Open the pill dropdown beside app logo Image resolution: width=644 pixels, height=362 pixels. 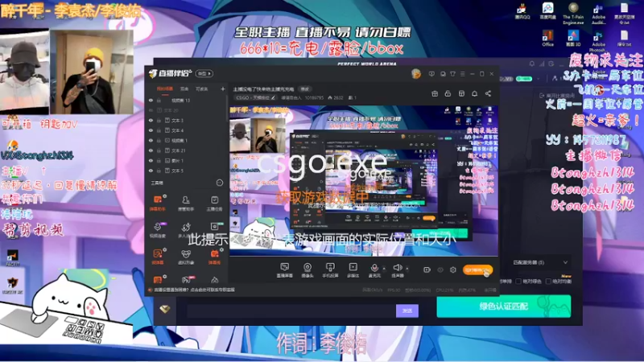tap(204, 73)
